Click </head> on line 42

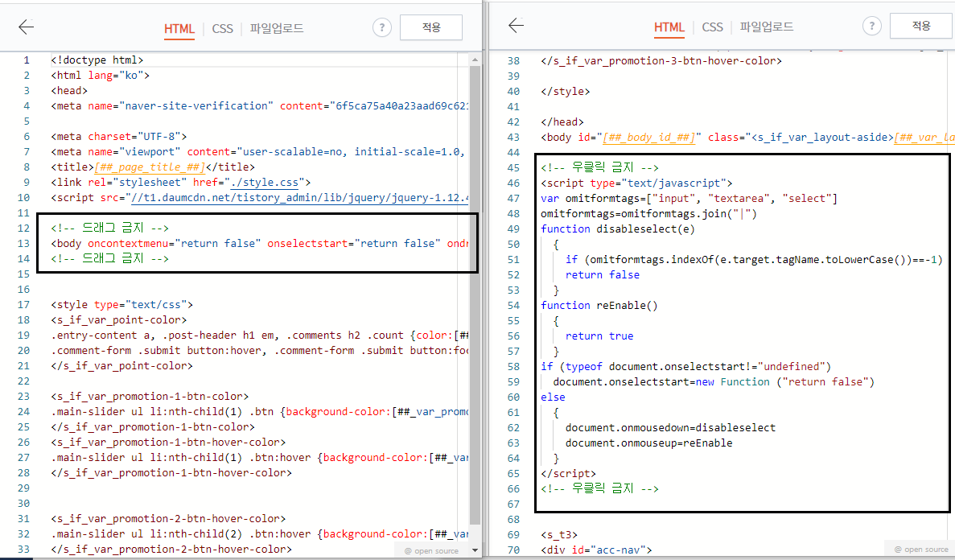pyautogui.click(x=562, y=121)
